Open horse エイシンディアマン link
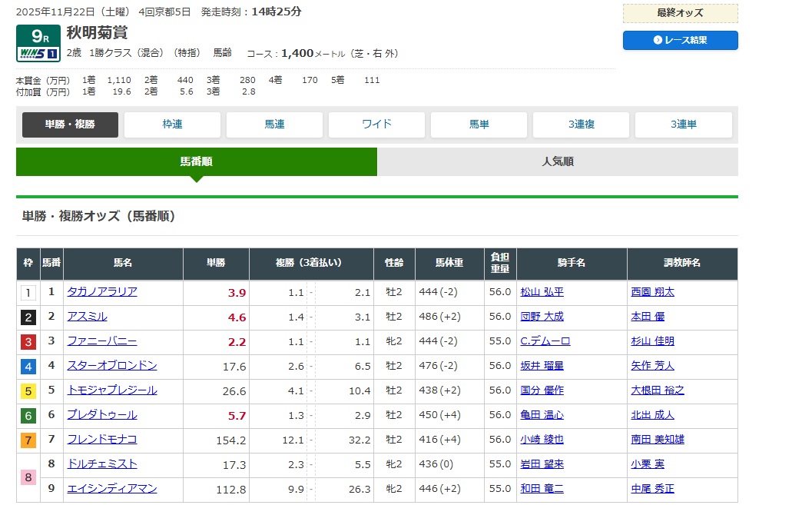Viewport: 812px width, 515px height. (112, 489)
